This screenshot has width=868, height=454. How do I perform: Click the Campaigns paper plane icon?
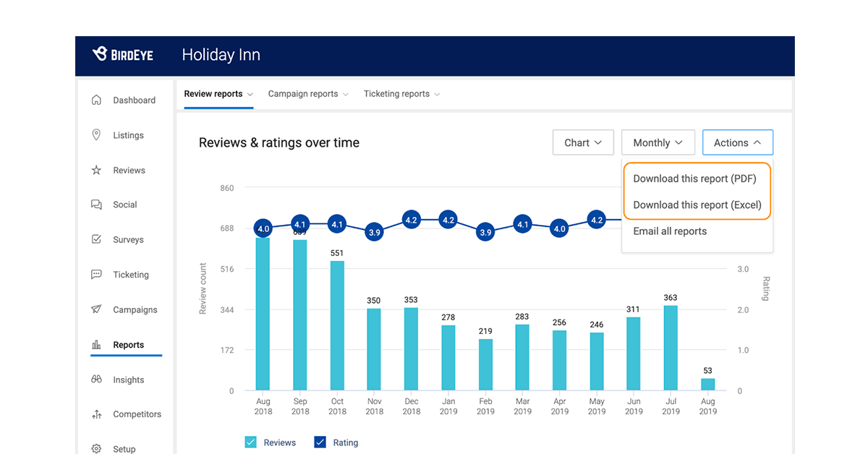click(x=96, y=309)
